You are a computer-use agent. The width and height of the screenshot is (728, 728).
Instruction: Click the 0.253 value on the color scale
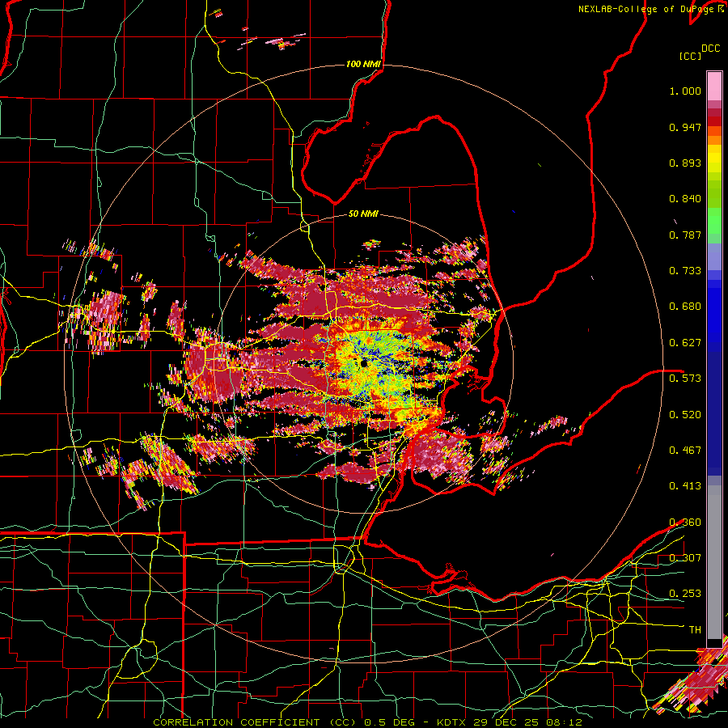click(x=685, y=594)
